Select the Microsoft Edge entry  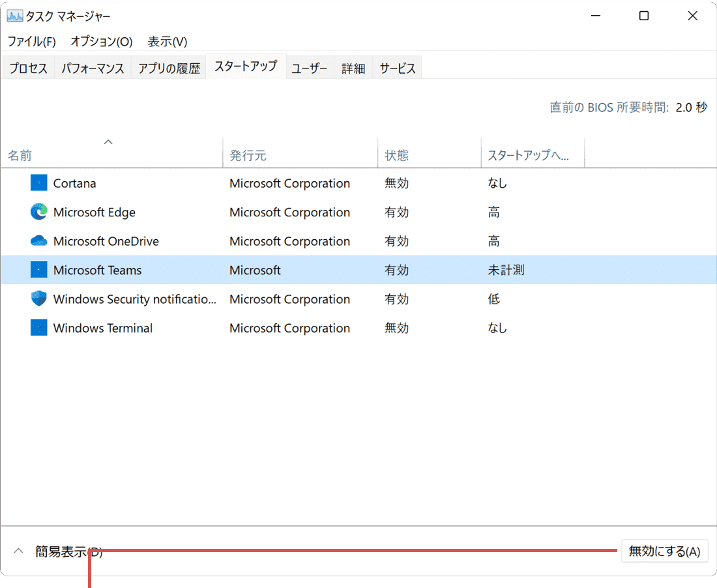[x=95, y=212]
